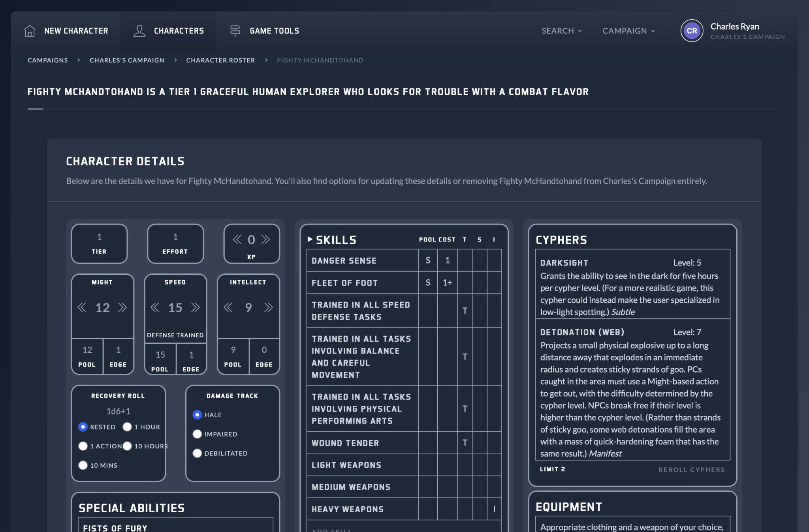Navigate to Character Roster breadcrumb
The height and width of the screenshot is (532, 809).
[x=220, y=60]
